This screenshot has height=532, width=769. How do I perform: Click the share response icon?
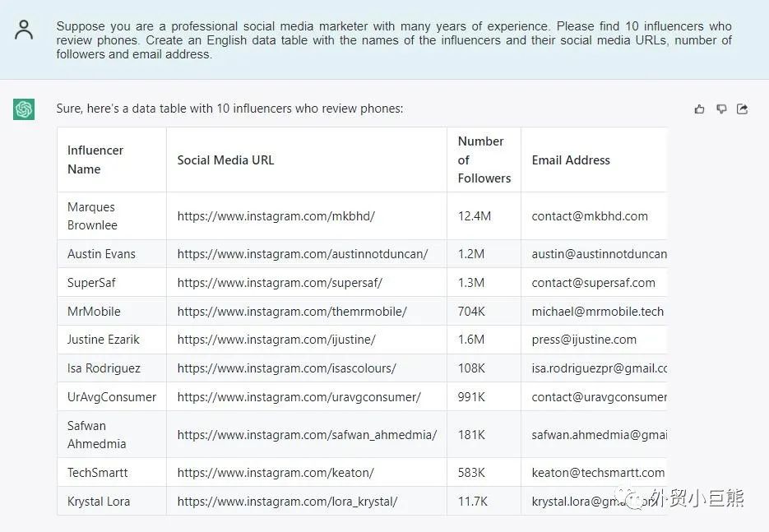click(743, 109)
